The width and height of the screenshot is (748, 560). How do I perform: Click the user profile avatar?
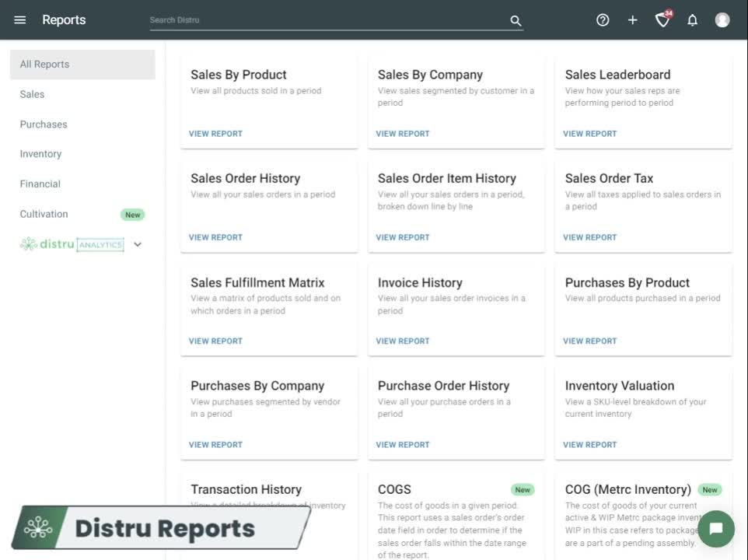722,19
